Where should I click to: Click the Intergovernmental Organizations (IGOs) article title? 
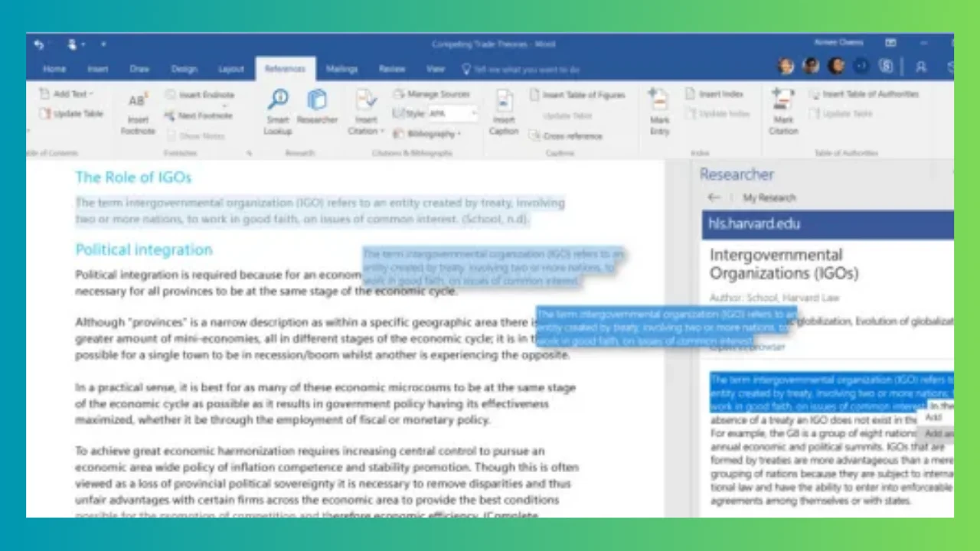click(x=786, y=264)
